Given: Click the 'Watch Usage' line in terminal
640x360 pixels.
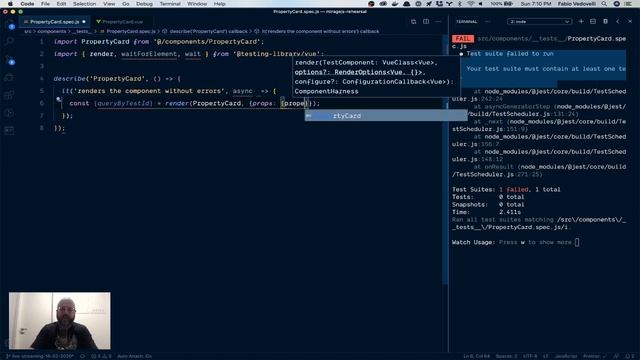Looking at the screenshot, I should [516, 242].
